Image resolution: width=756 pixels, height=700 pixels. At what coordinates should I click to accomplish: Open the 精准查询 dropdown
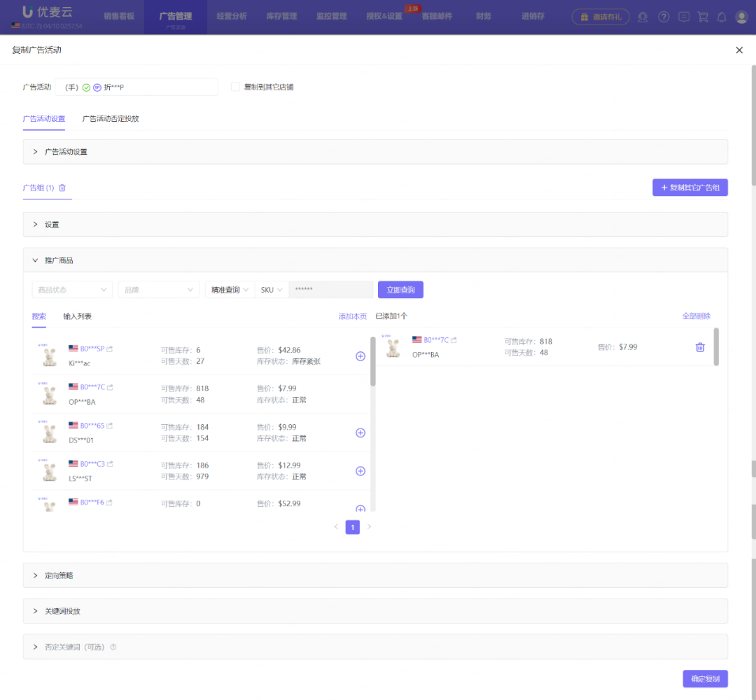pyautogui.click(x=230, y=290)
